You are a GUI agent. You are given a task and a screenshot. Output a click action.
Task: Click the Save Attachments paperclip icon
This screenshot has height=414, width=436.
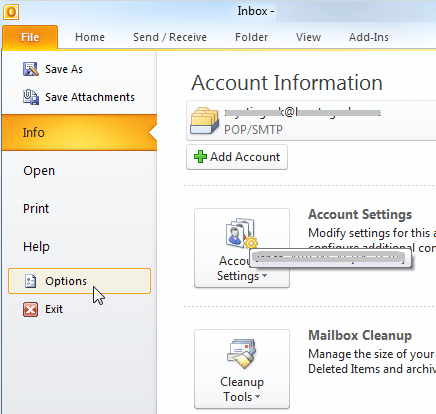[31, 97]
